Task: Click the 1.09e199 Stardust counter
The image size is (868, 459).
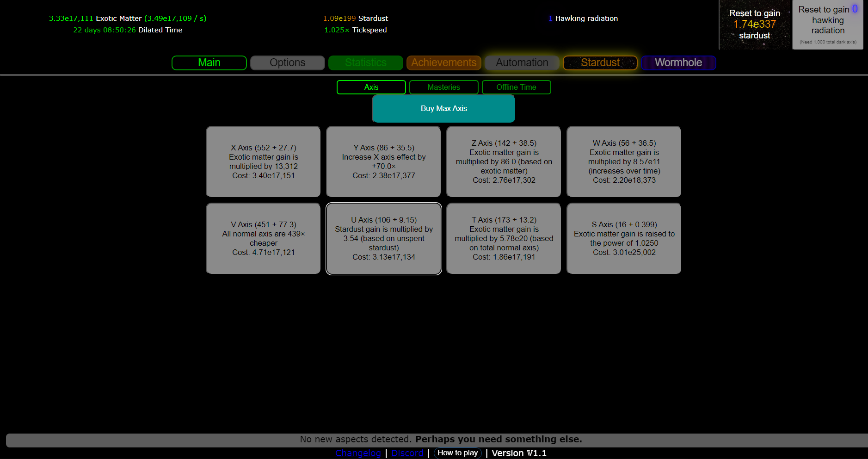Action: (x=355, y=19)
